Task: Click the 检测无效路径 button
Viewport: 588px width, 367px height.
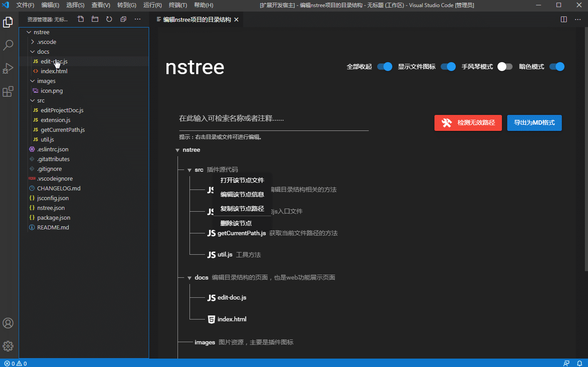Action: [x=468, y=123]
